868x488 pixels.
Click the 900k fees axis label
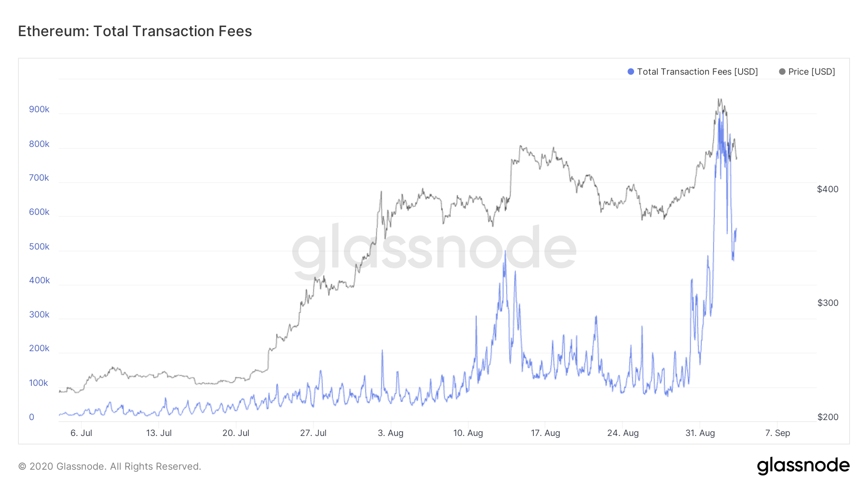[x=39, y=109]
